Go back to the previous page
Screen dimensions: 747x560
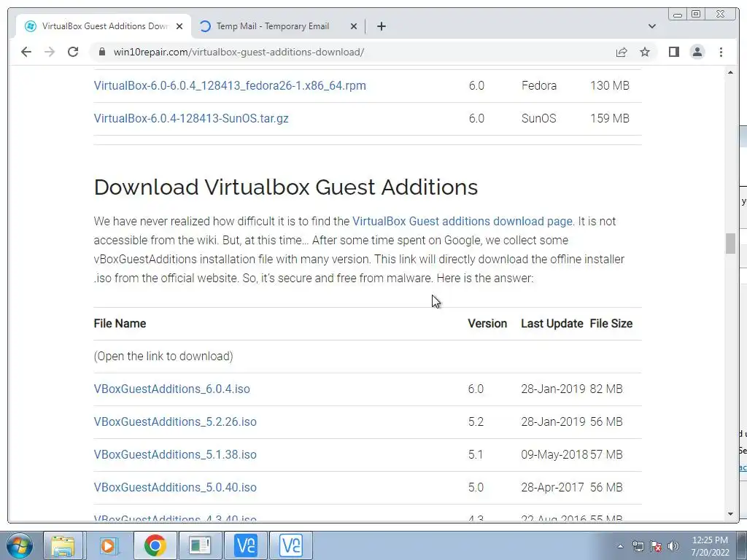pos(26,52)
